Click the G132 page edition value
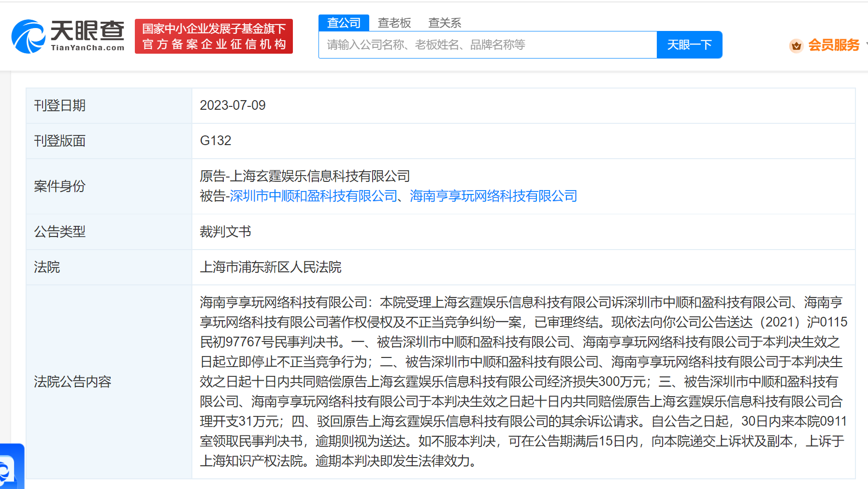Screen dimensions: 868x489 [216, 141]
